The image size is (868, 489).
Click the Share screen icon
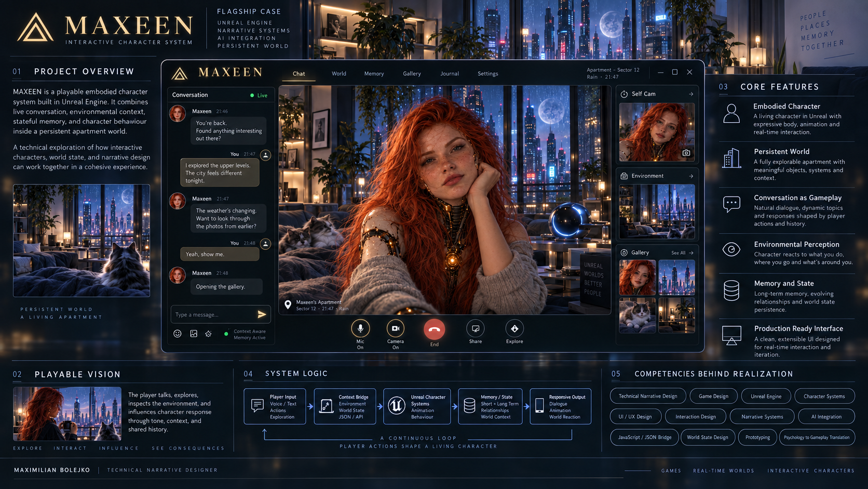pyautogui.click(x=476, y=328)
